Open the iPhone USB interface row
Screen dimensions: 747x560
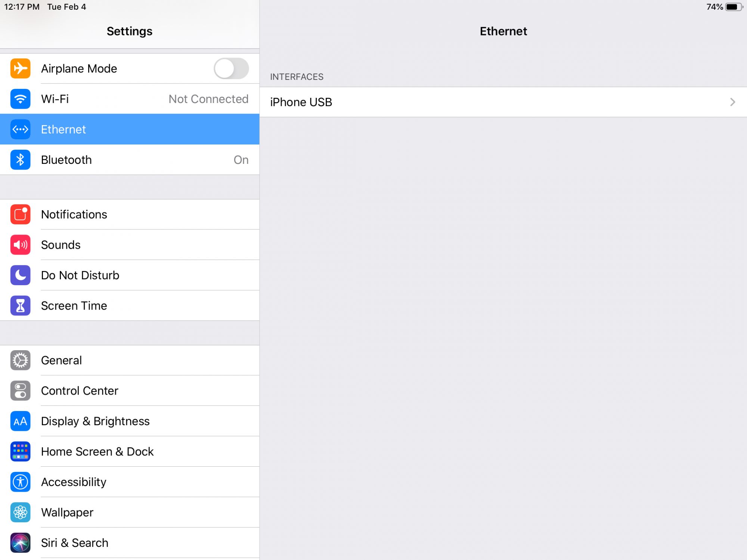pyautogui.click(x=486, y=102)
